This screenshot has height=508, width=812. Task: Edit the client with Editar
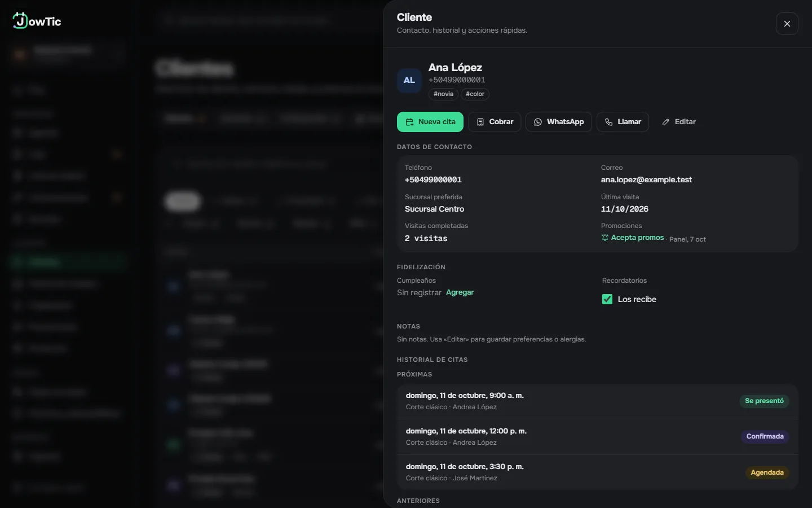pos(679,122)
